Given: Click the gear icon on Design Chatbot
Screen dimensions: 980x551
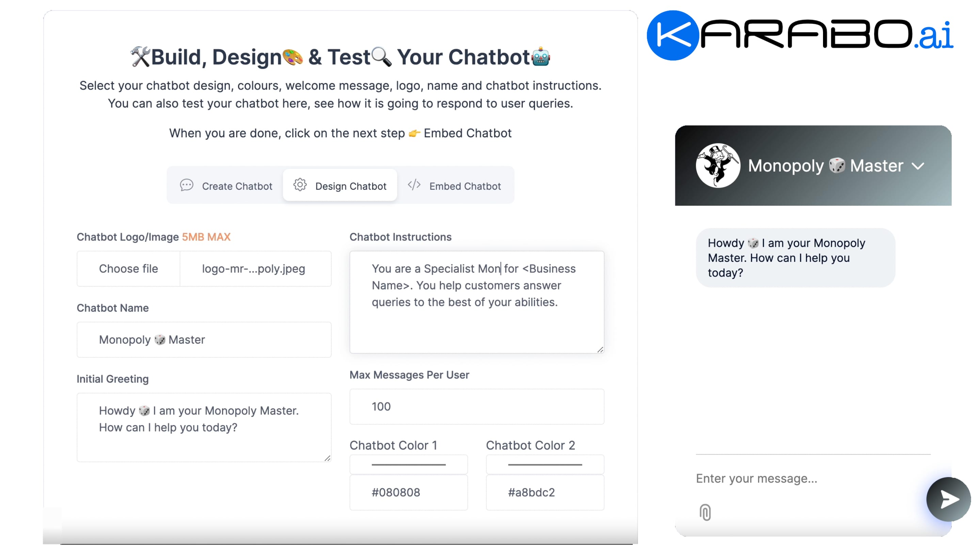Looking at the screenshot, I should coord(300,185).
